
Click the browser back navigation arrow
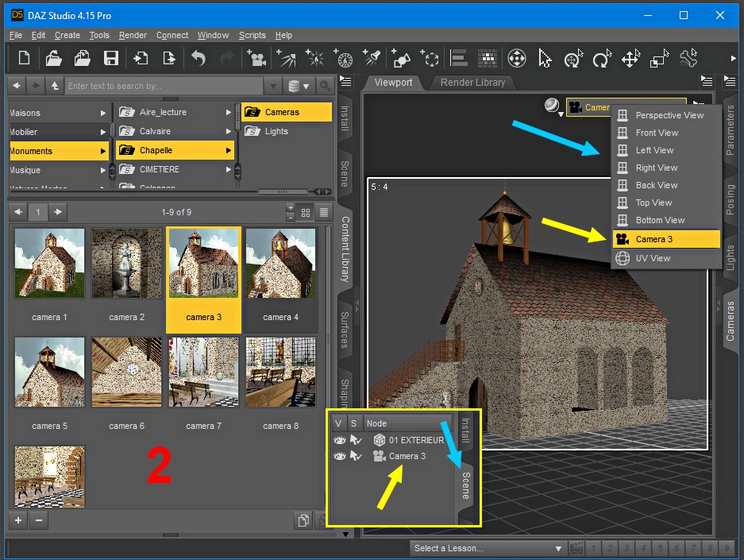[x=17, y=86]
